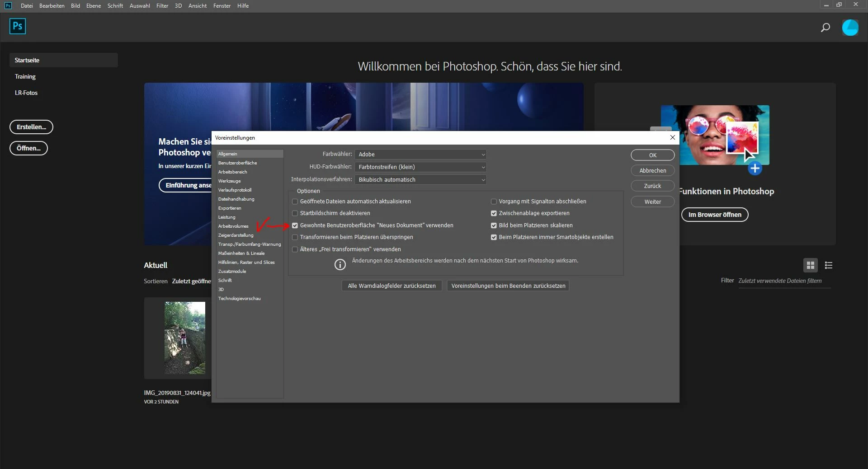Open the HUD-Farbwähler dropdown
Viewport: 868px width, 469px height.
click(420, 167)
